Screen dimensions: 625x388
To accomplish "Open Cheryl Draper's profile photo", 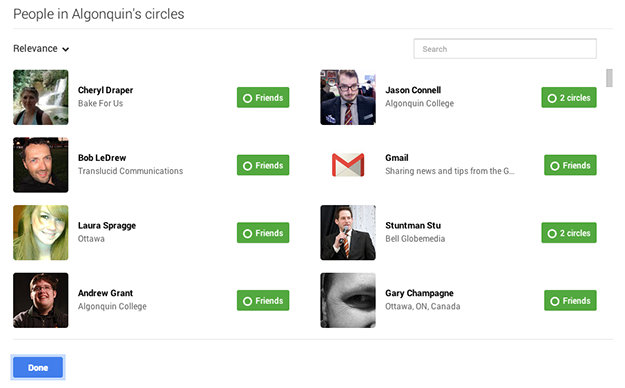I will 41,97.
